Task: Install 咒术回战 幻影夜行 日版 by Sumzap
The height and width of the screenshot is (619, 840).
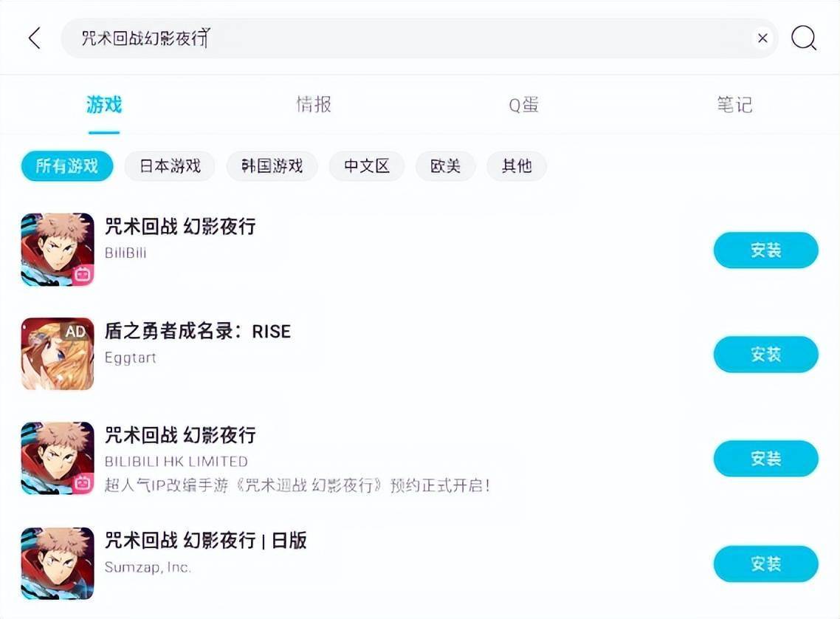Action: (x=765, y=564)
